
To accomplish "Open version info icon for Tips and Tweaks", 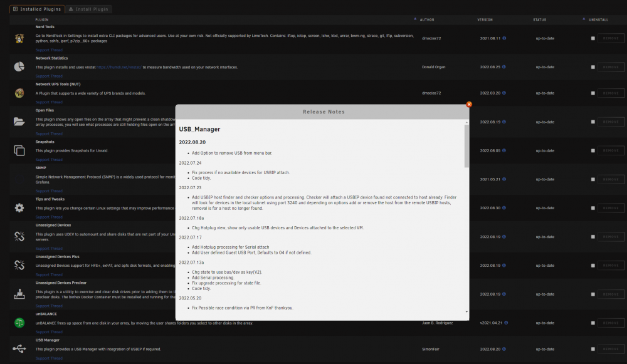I will pos(504,208).
